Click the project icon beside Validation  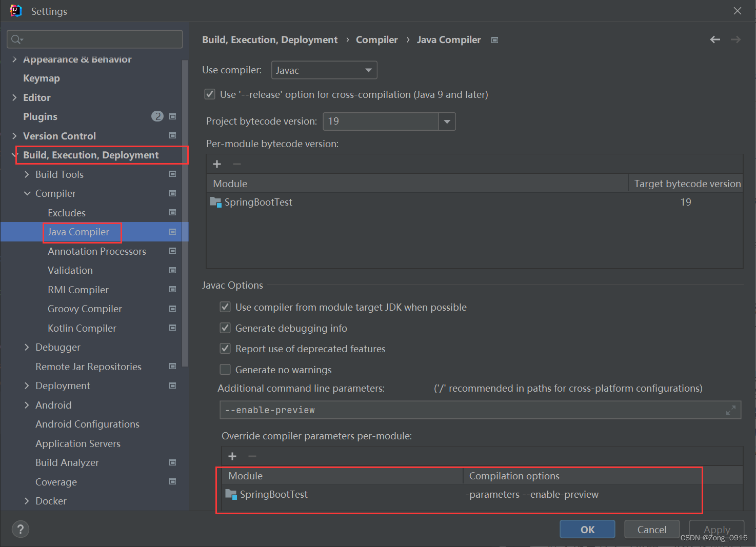coord(173,270)
